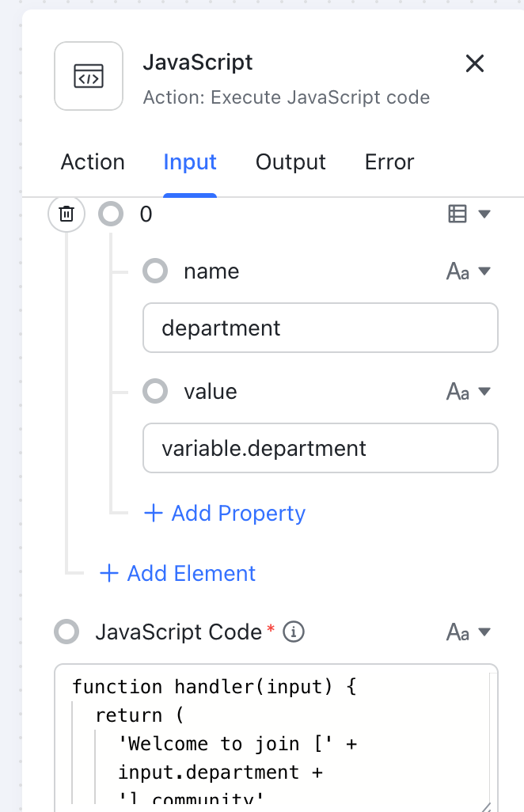
Task: Click the Aa type icon for JavaScript Code
Action: pyautogui.click(x=458, y=632)
